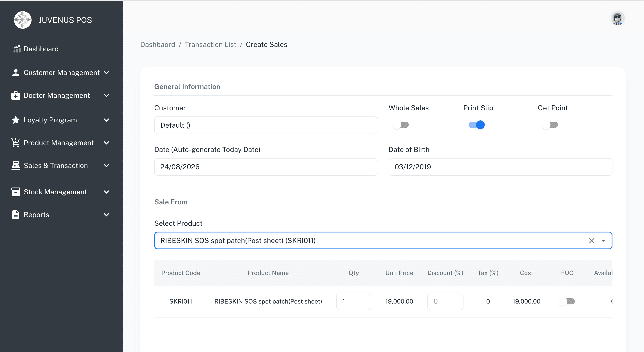This screenshot has height=352, width=644.
Task: Click the Loyalty Program star icon
Action: pos(16,120)
